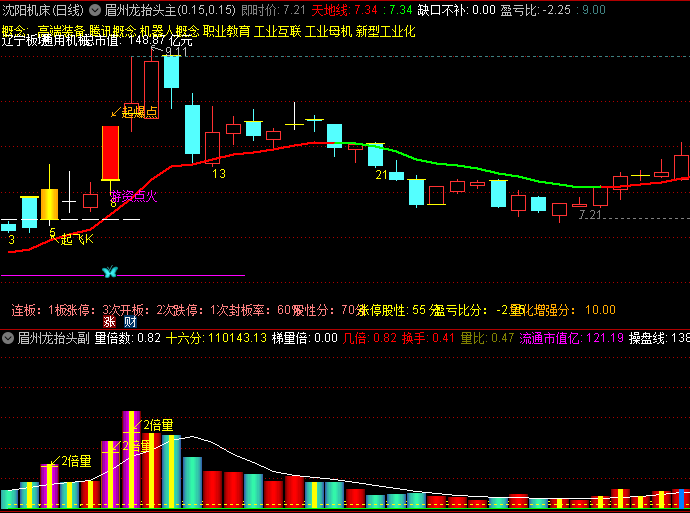Click the magenta 游资点火 signal label
690x513 pixels.
(x=134, y=196)
